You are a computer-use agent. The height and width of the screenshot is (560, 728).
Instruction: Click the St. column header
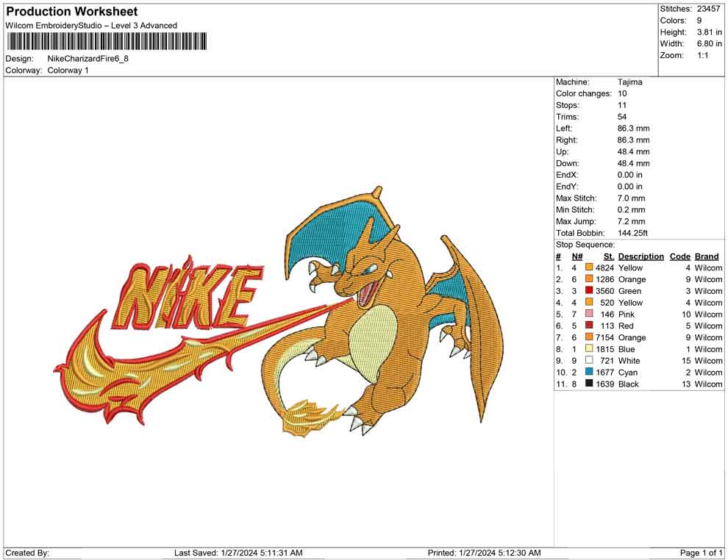(609, 256)
